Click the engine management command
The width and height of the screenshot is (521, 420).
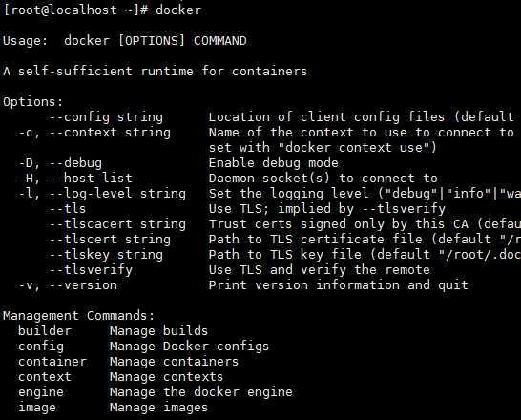pyautogui.click(x=40, y=392)
